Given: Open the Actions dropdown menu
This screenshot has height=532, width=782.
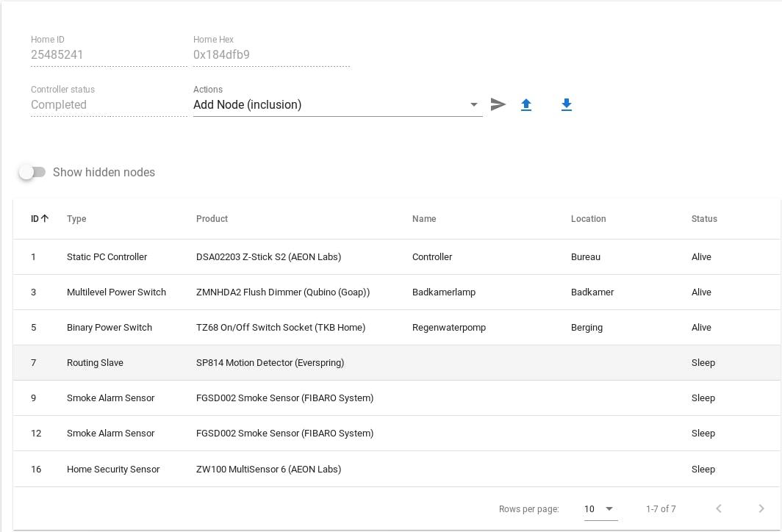Looking at the screenshot, I should click(x=337, y=105).
